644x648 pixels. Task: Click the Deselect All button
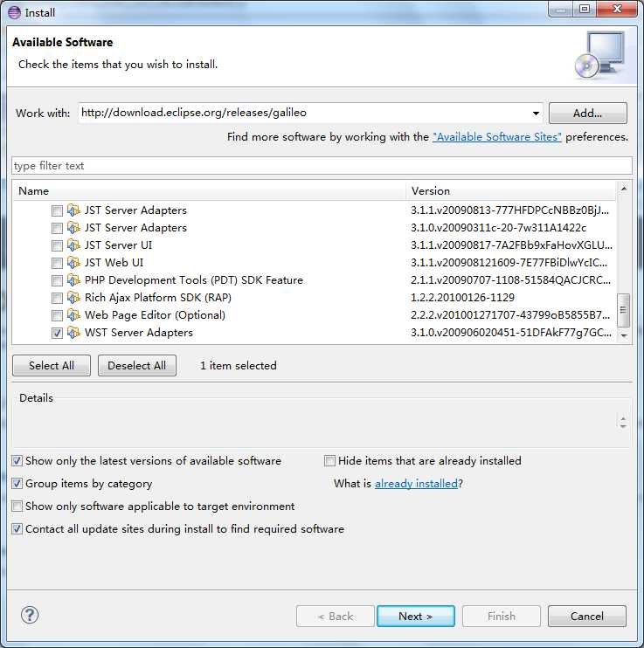tap(137, 366)
